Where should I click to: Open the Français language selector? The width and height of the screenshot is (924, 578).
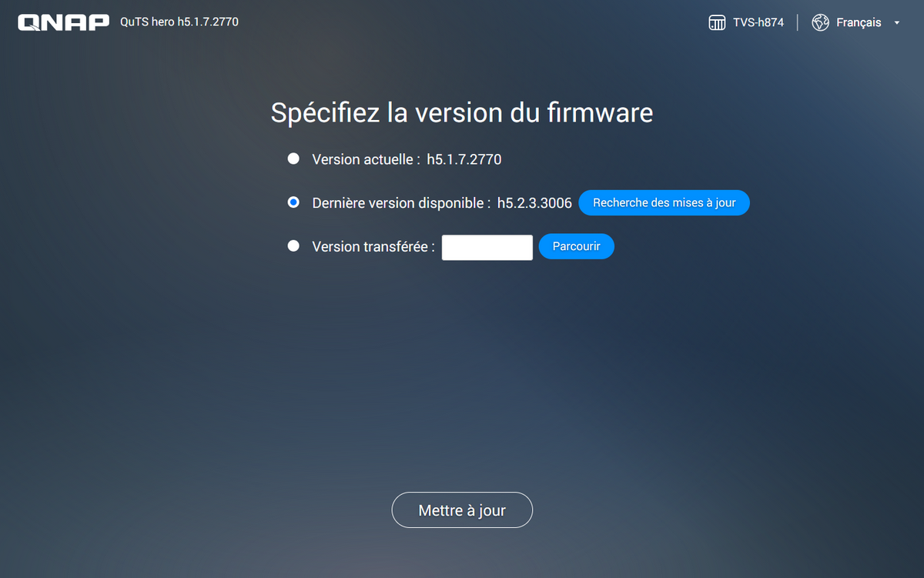pos(859,22)
